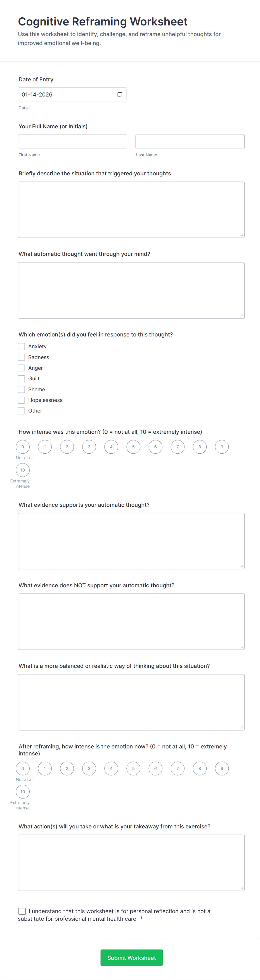Viewport: 260px width, 980px height.
Task: Check the Guilt emotion option
Action: pos(22,378)
